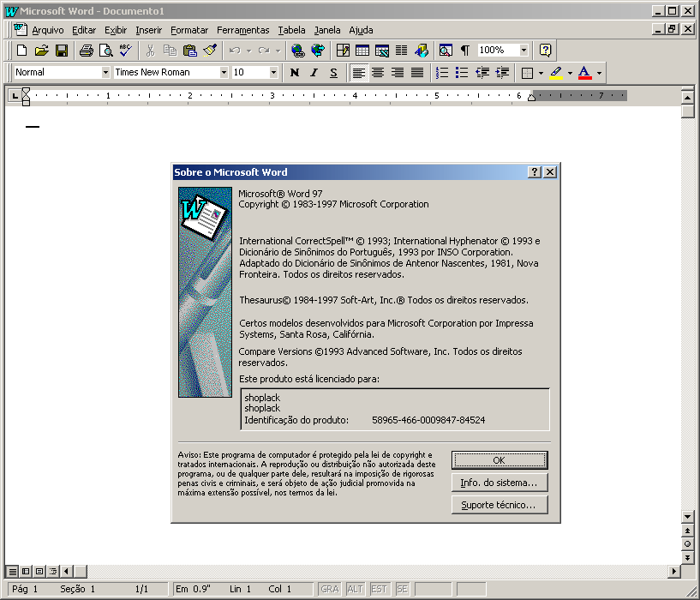
Task: Open a file with the folder icon
Action: [41, 51]
